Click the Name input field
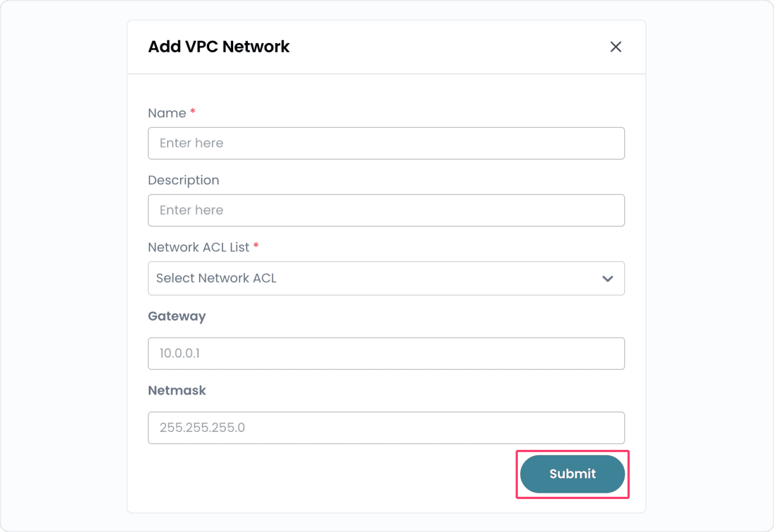 pyautogui.click(x=386, y=143)
